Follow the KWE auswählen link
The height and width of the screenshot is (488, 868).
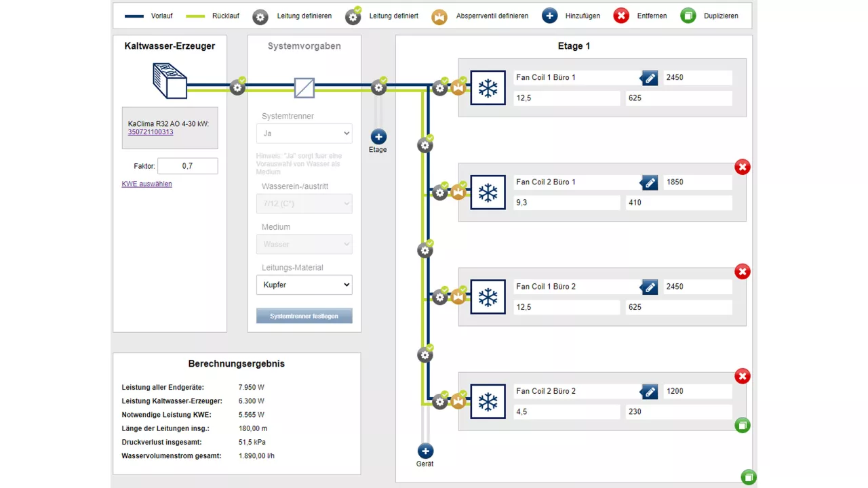click(147, 184)
